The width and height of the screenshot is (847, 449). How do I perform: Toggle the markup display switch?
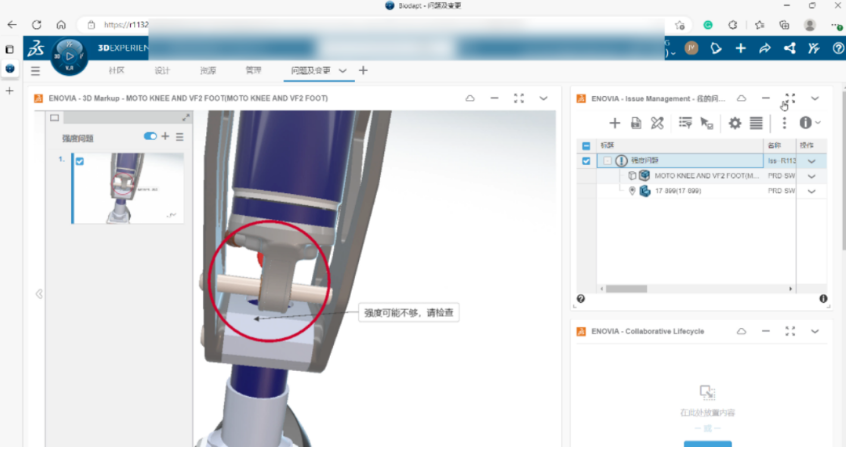150,137
